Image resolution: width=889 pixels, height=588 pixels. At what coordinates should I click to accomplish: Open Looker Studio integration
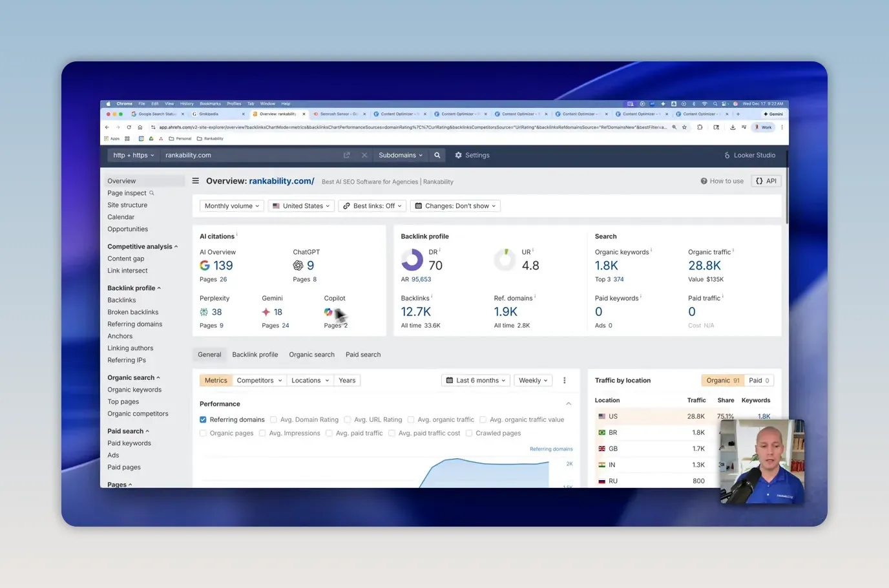coord(749,155)
